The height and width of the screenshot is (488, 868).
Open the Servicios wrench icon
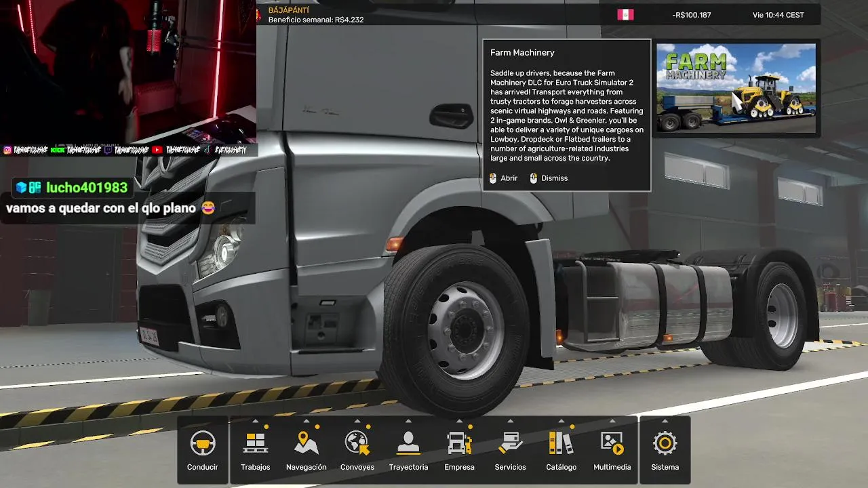pos(510,444)
